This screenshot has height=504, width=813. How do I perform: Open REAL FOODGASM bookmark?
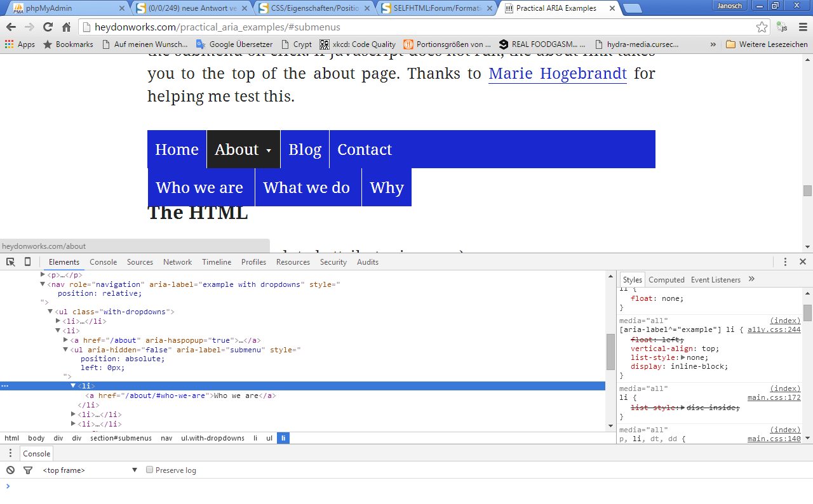click(542, 44)
